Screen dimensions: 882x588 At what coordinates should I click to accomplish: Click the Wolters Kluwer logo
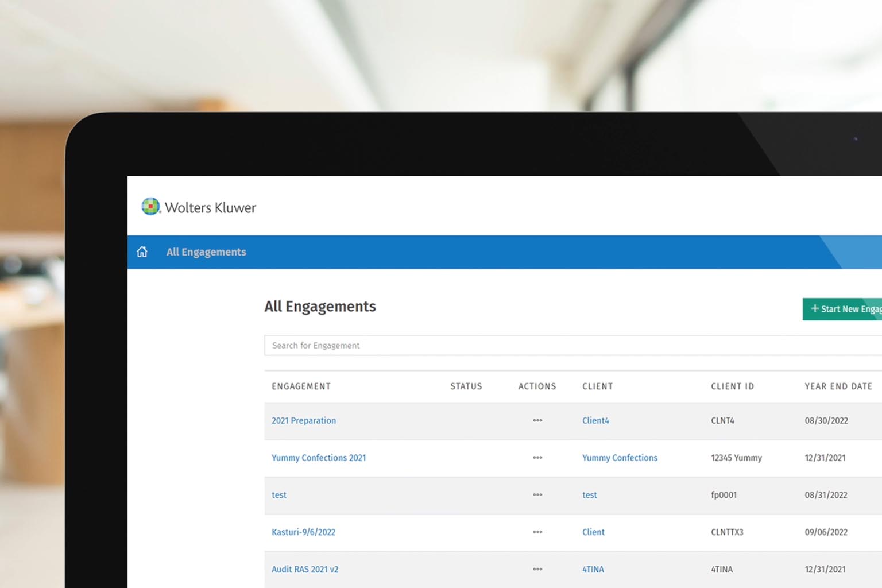199,207
